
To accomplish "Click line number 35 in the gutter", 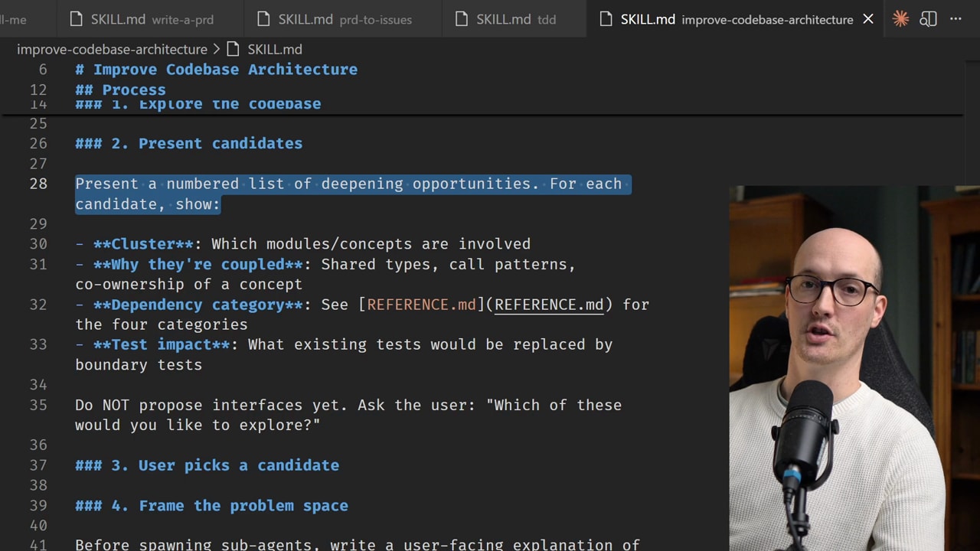I will (38, 405).
